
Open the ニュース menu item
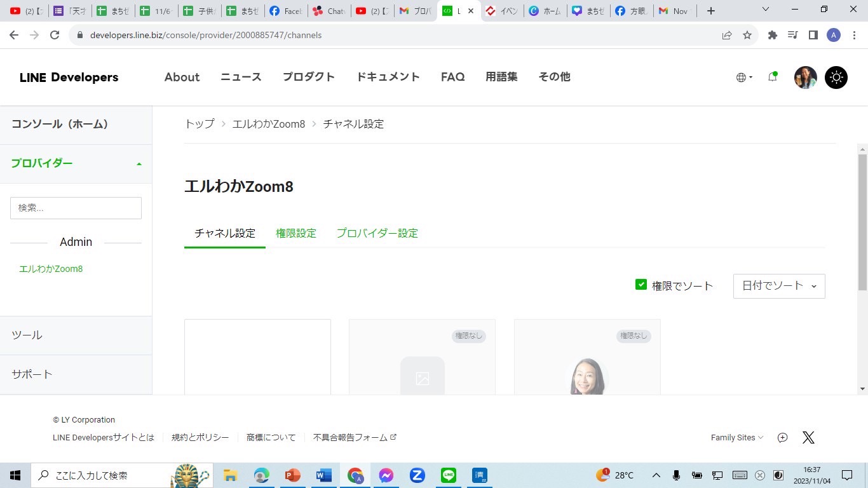click(x=241, y=77)
